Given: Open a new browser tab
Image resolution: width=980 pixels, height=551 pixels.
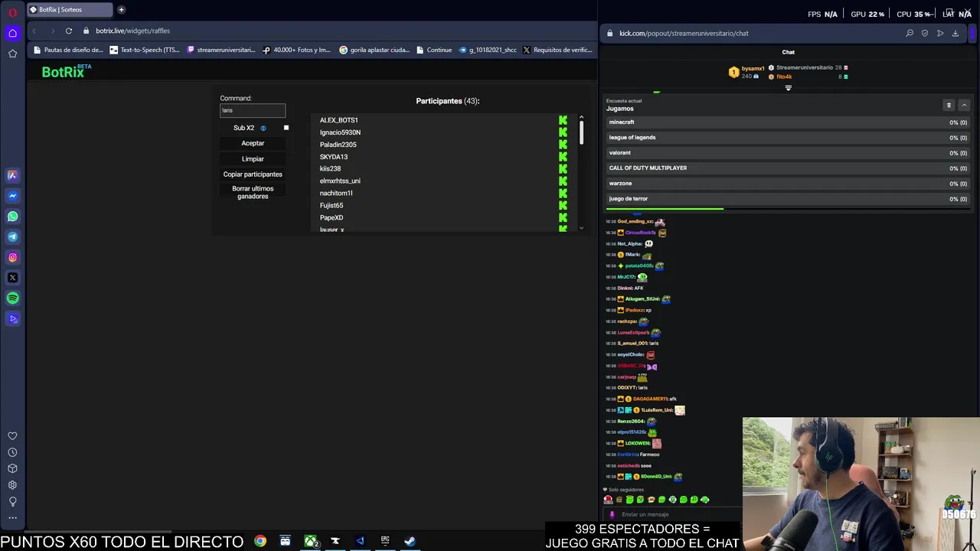Looking at the screenshot, I should (x=121, y=10).
